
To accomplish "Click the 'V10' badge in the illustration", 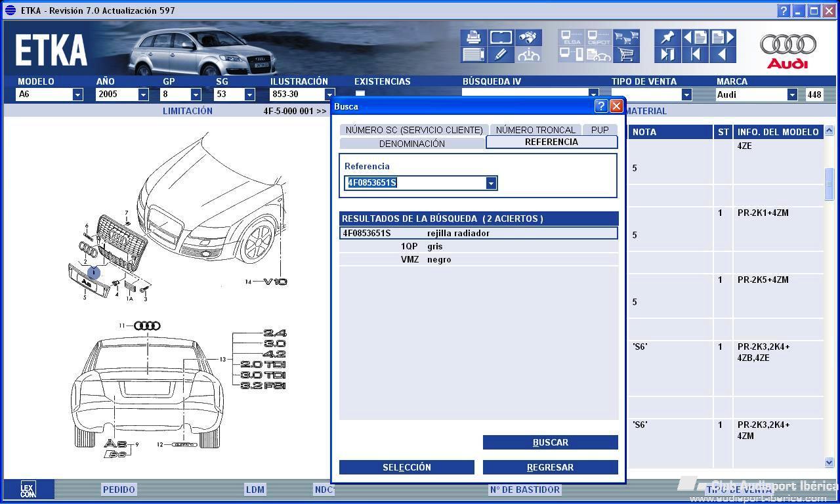I will [276, 282].
